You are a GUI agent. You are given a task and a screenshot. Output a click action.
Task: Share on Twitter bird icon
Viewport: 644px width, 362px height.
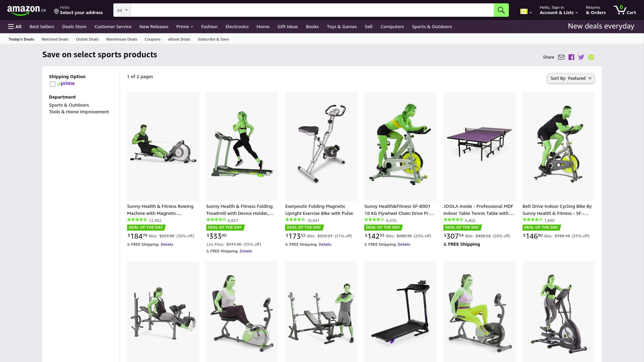tap(581, 57)
